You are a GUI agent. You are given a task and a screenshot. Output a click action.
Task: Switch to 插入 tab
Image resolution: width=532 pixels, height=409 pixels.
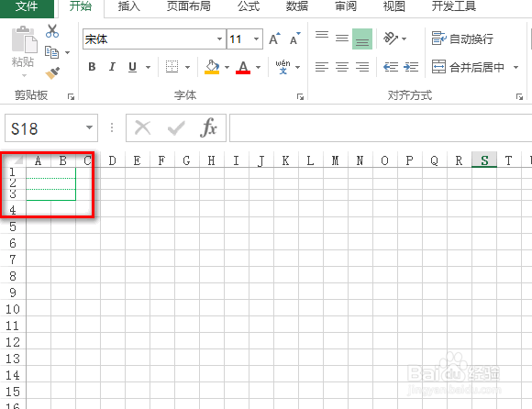coord(128,6)
